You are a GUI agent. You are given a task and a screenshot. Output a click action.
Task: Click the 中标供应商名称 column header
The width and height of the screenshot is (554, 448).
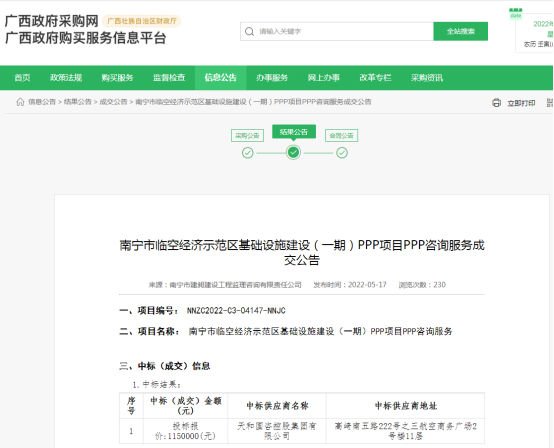point(277,406)
